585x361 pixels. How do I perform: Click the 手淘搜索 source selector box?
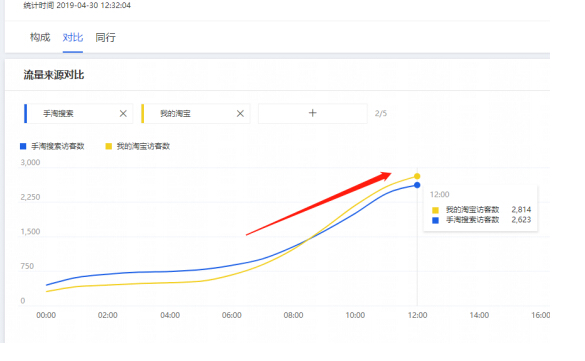coord(78,113)
